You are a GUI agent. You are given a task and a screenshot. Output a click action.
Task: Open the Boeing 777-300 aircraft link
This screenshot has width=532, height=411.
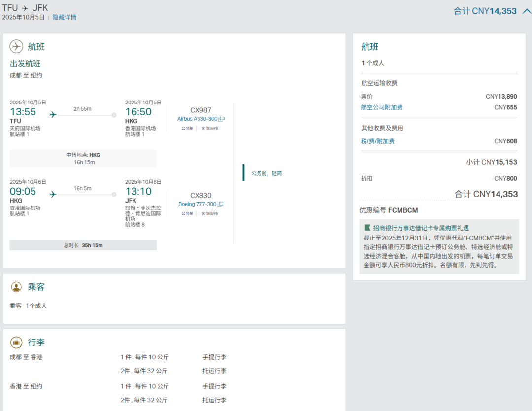197,204
